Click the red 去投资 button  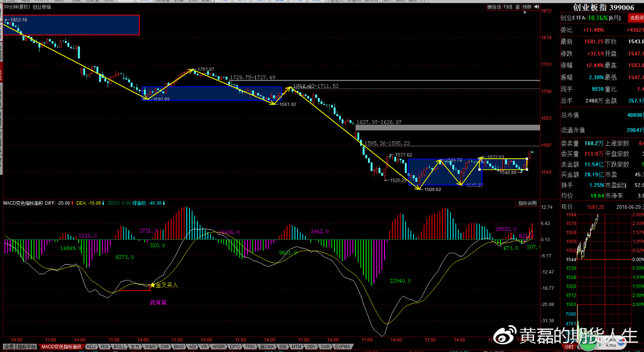pyautogui.click(x=637, y=17)
